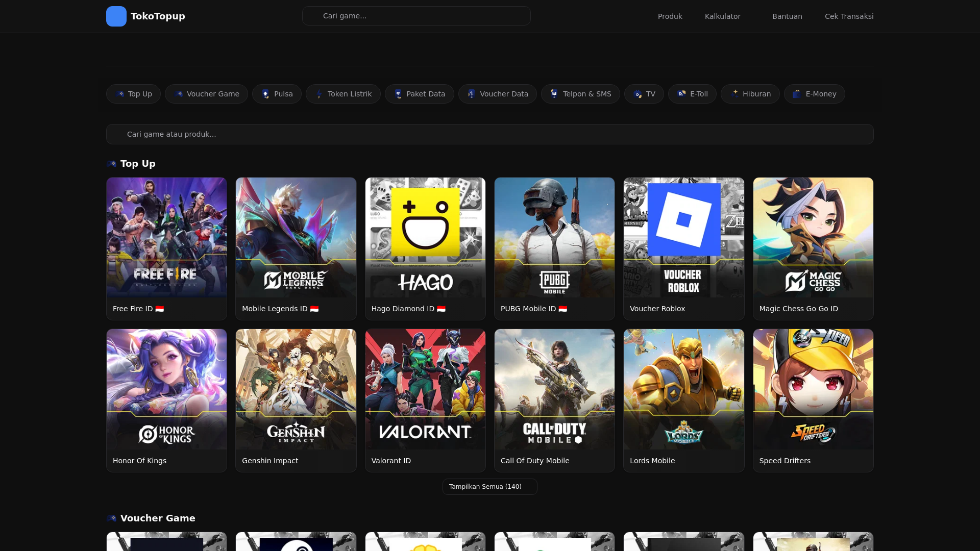Screen dimensions: 980x551
Task: Select the E-Money category chip
Action: (x=814, y=94)
